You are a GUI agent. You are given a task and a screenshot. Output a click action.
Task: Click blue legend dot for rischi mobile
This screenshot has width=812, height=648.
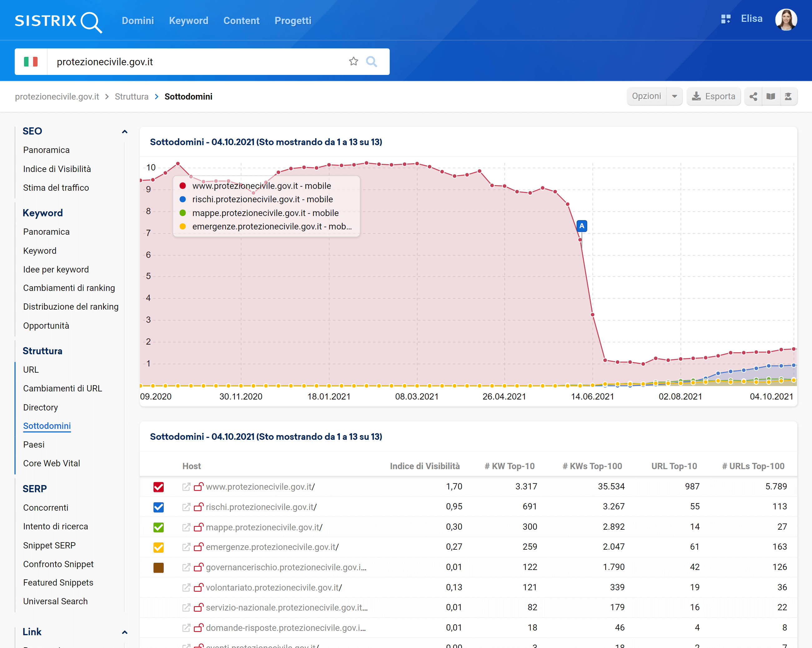[183, 199]
